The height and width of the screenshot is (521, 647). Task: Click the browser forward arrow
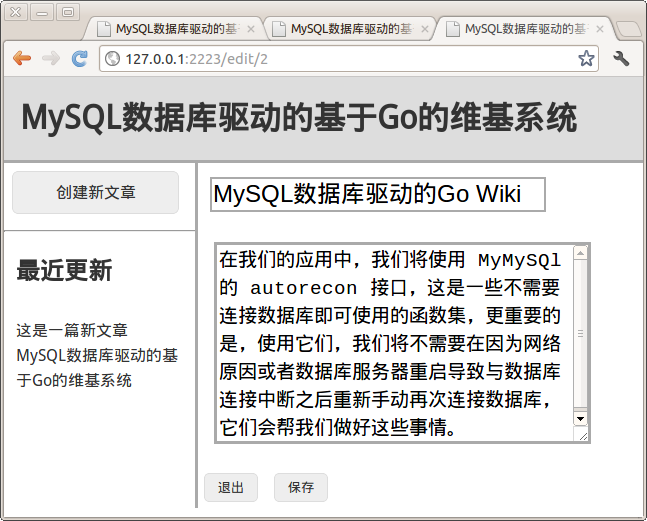click(x=50, y=59)
